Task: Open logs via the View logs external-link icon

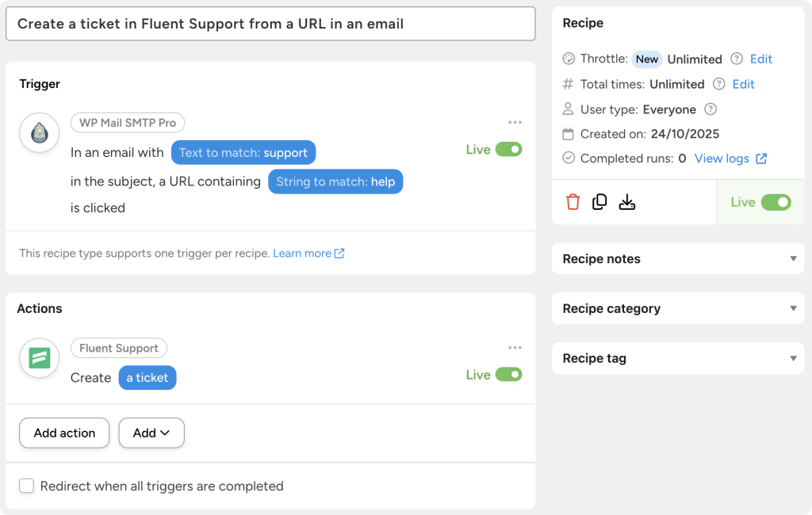Action: 763,158
